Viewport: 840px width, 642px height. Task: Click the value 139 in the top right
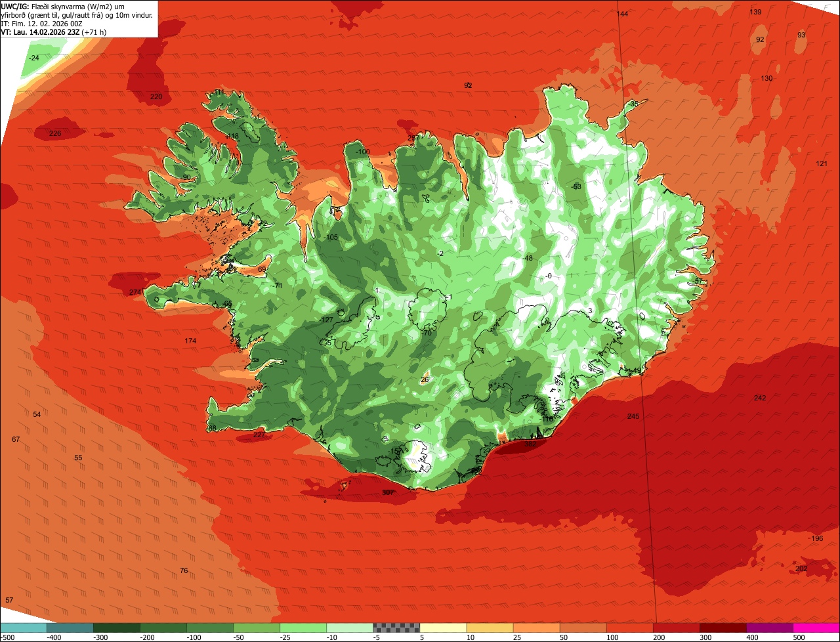tap(756, 12)
